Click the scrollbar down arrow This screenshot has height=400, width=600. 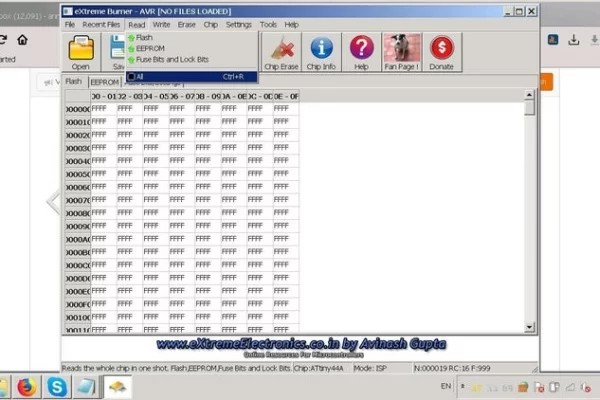(x=529, y=327)
